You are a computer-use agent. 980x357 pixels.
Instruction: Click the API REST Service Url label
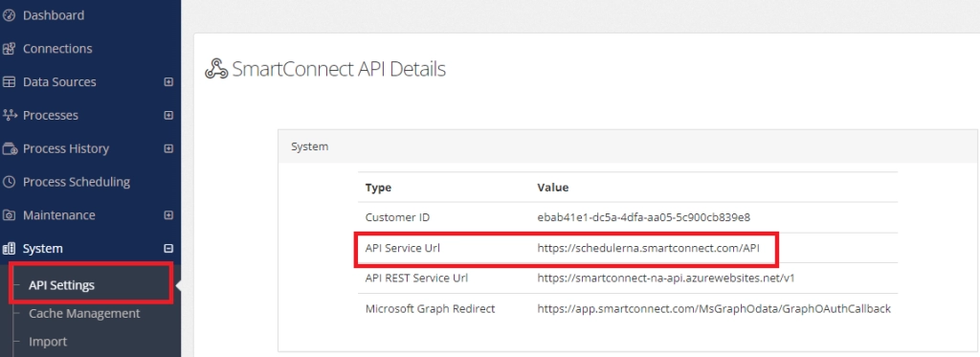pyautogui.click(x=416, y=279)
